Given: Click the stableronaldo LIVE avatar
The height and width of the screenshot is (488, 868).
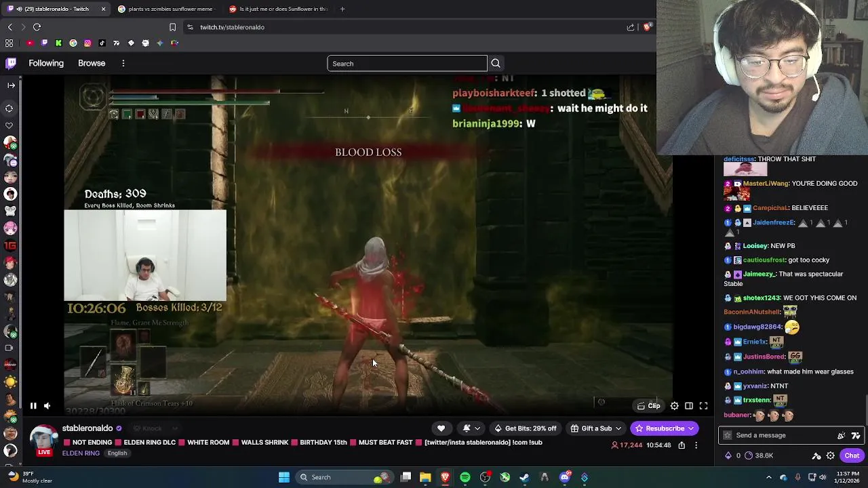Looking at the screenshot, I should coord(43,440).
